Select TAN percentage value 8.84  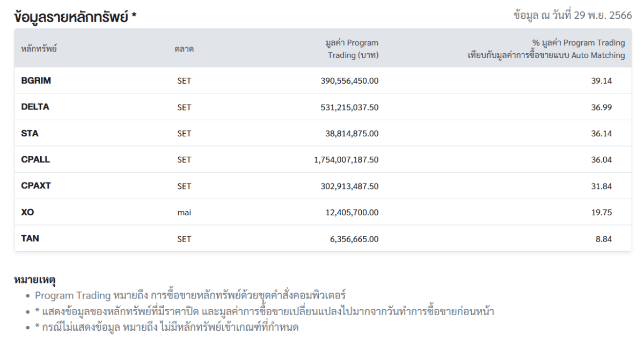click(604, 239)
